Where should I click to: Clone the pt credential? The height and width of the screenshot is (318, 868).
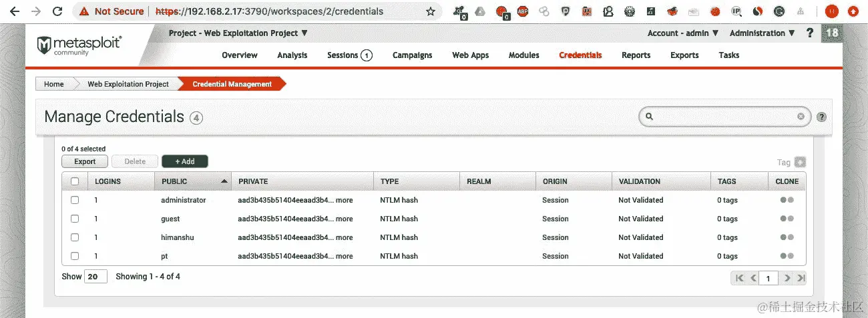coord(787,256)
